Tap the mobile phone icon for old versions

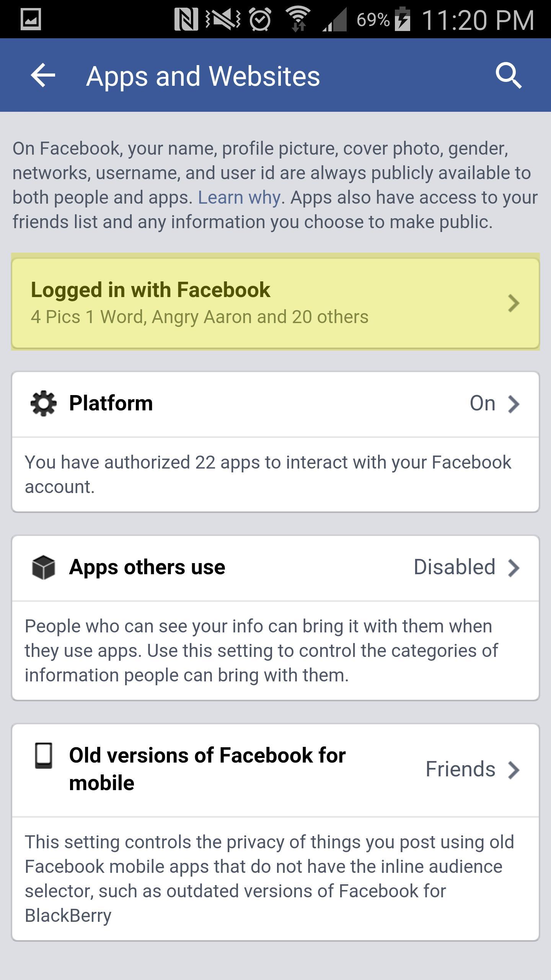(x=44, y=755)
